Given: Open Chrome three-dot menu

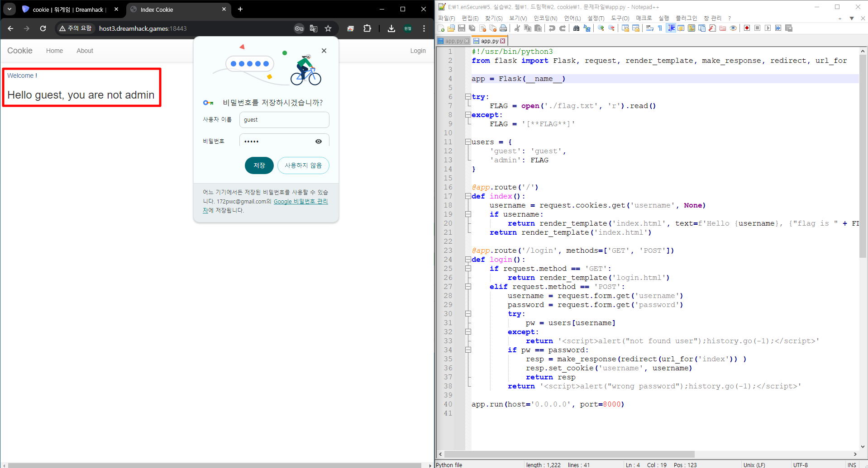Looking at the screenshot, I should (x=424, y=28).
